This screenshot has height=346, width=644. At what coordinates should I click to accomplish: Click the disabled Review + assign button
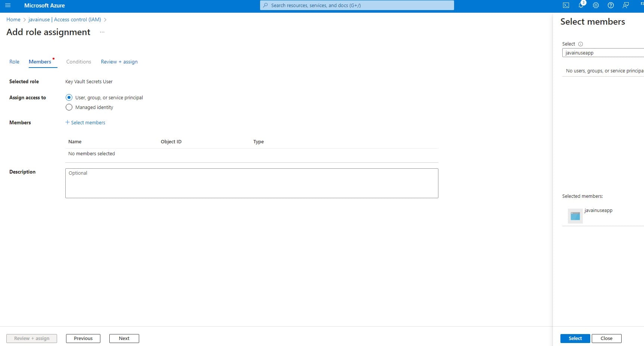[x=32, y=339]
